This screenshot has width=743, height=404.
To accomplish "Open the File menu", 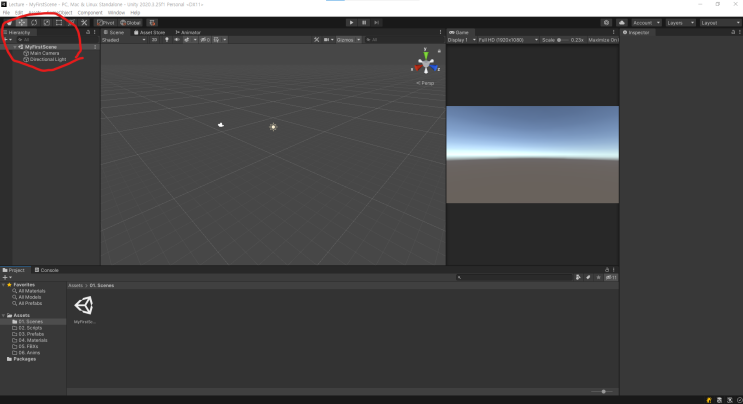I will tap(6, 12).
